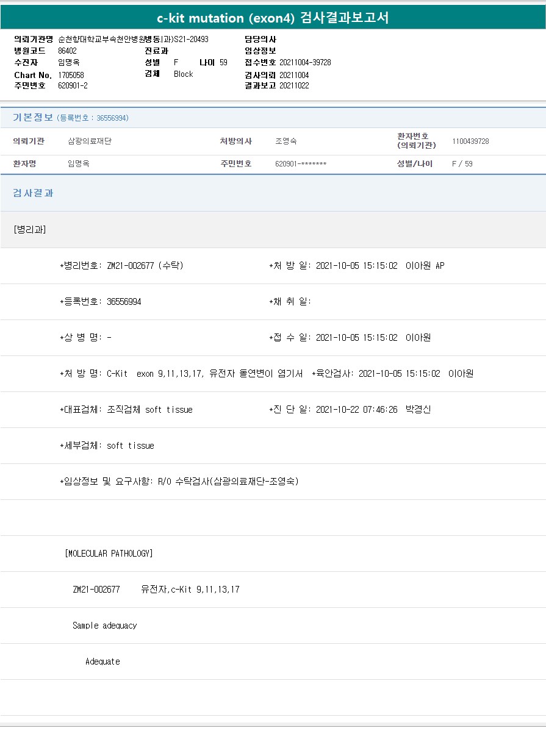The image size is (546, 756).
Task: Click the [MOLECULAR PATHOLOGY] heading
Action: [109, 554]
